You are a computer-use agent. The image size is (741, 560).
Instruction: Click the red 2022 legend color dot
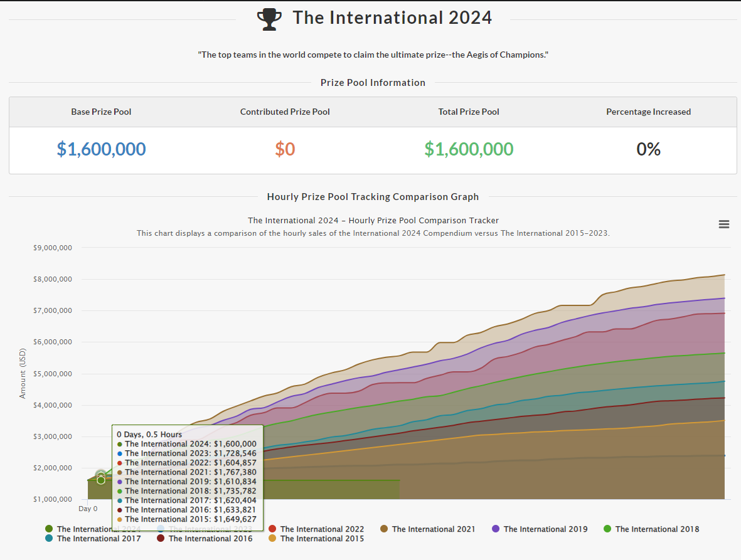272,529
